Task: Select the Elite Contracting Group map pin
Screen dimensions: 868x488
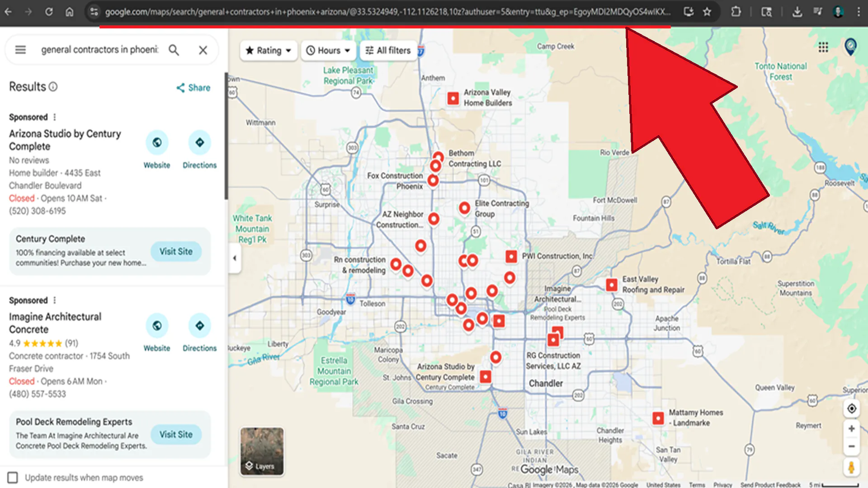Action: click(x=464, y=208)
